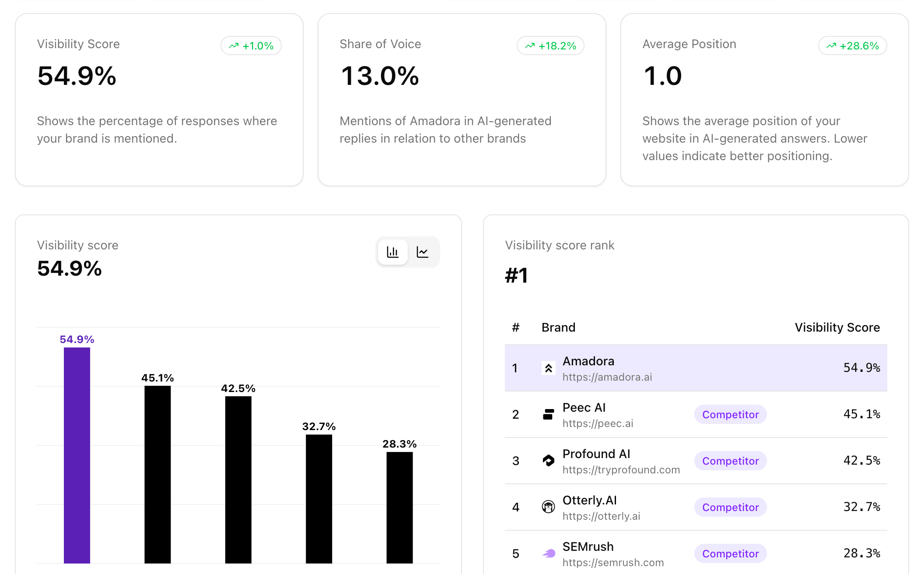The width and height of the screenshot is (924, 574).
Task: Click the Profound AI brand name
Action: click(596, 454)
